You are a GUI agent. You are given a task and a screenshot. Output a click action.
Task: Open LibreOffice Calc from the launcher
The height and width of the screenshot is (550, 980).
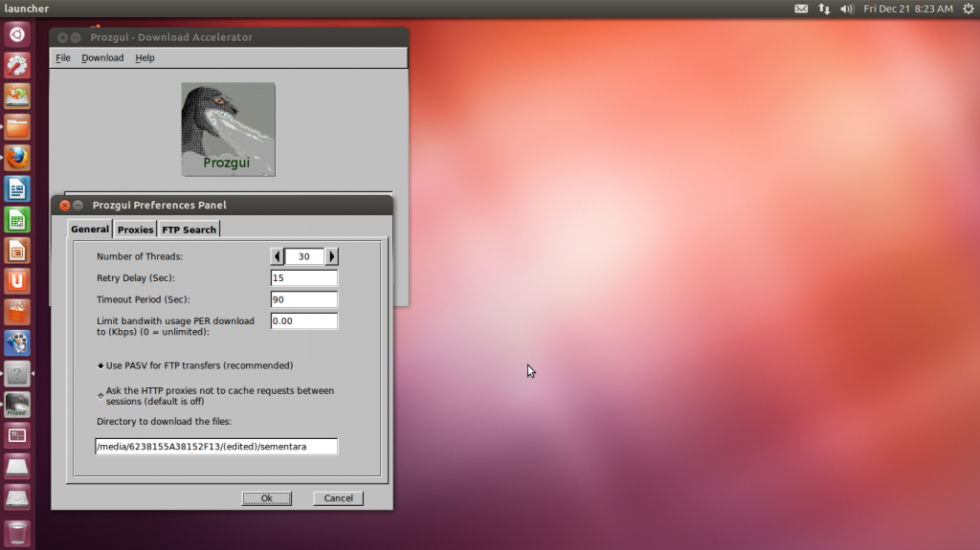(17, 220)
